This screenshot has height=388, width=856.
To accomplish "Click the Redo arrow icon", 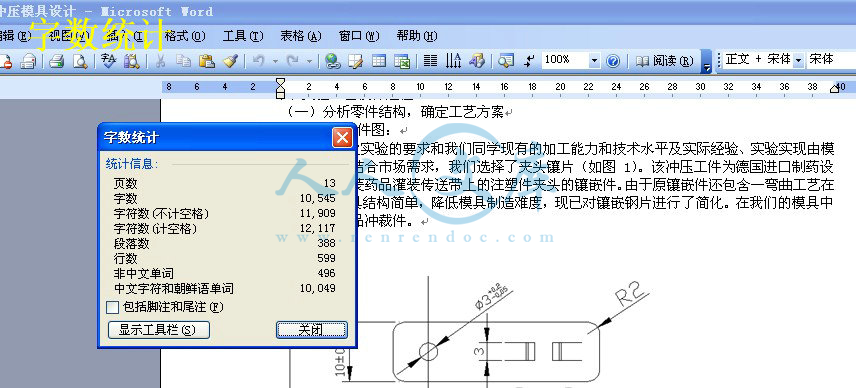I will (x=292, y=61).
